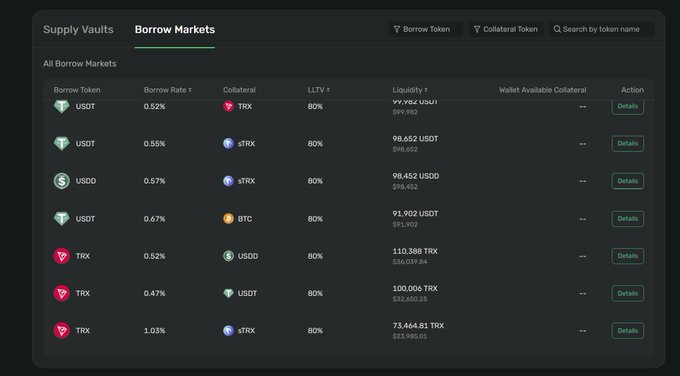The height and width of the screenshot is (376, 680).
Task: Click the All Borrow Markets heading
Action: (x=80, y=63)
